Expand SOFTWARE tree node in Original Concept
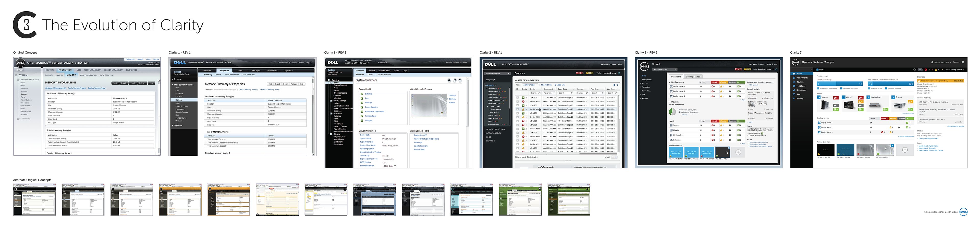Viewport: 980px width, 227px height. (x=18, y=119)
